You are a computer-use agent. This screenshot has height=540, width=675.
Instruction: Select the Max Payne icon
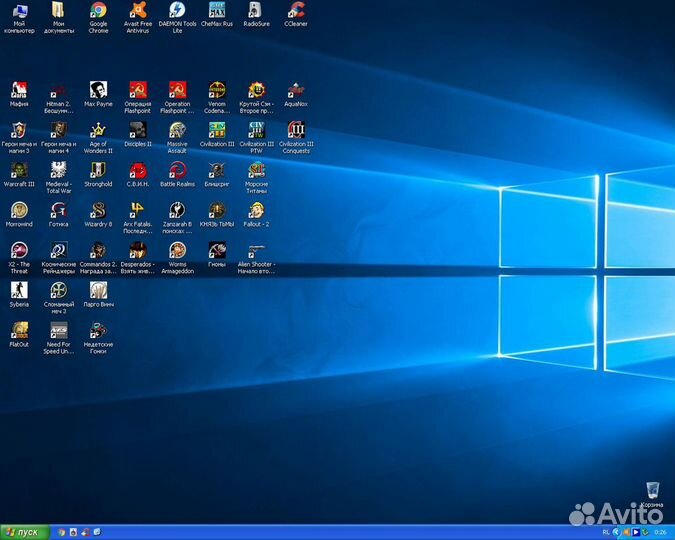point(98,95)
